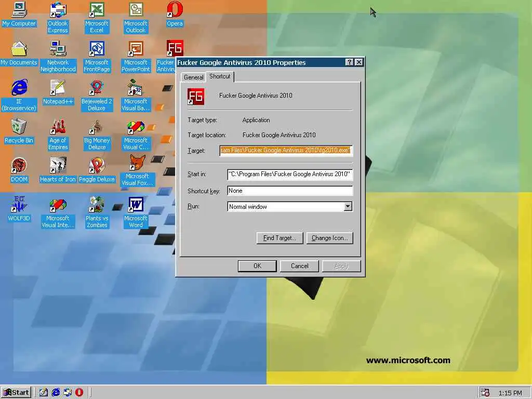Open the Start menu
This screenshot has width=532, height=399.
click(x=16, y=393)
